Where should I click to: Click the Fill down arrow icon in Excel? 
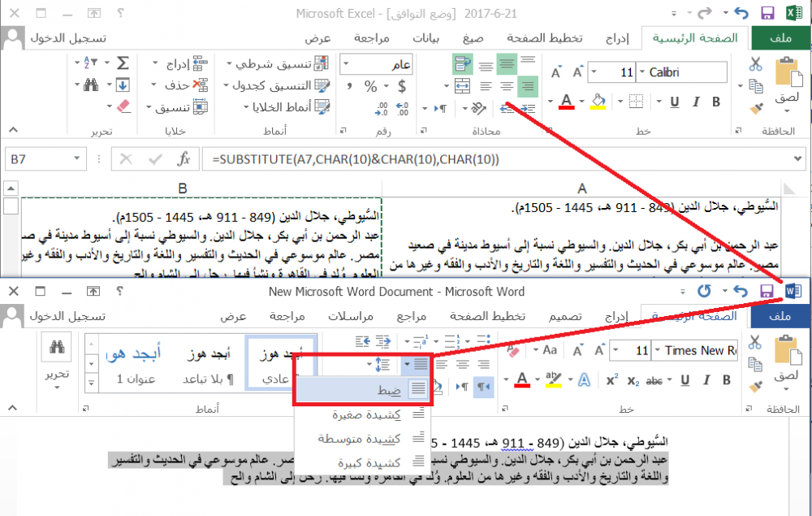coord(123,85)
